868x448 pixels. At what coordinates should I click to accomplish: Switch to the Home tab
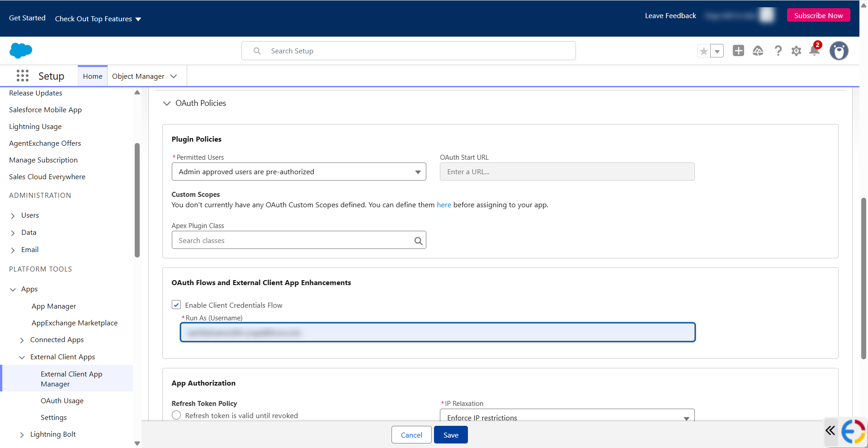[x=93, y=76]
